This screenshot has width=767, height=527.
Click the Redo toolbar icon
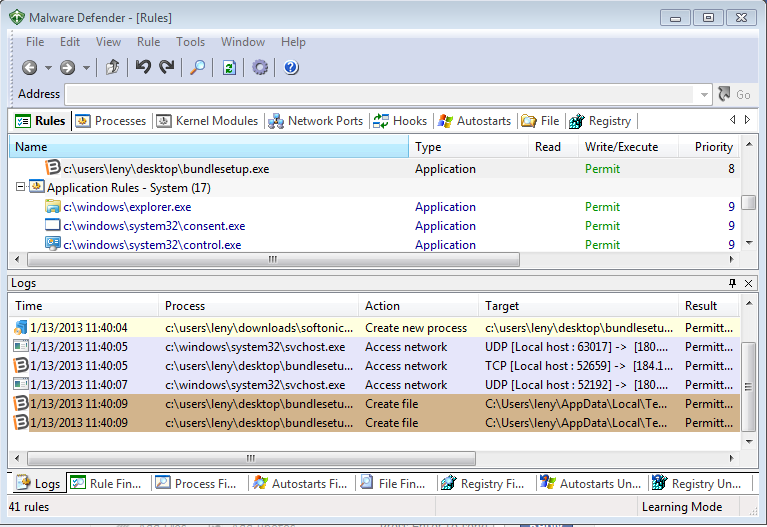(167, 68)
